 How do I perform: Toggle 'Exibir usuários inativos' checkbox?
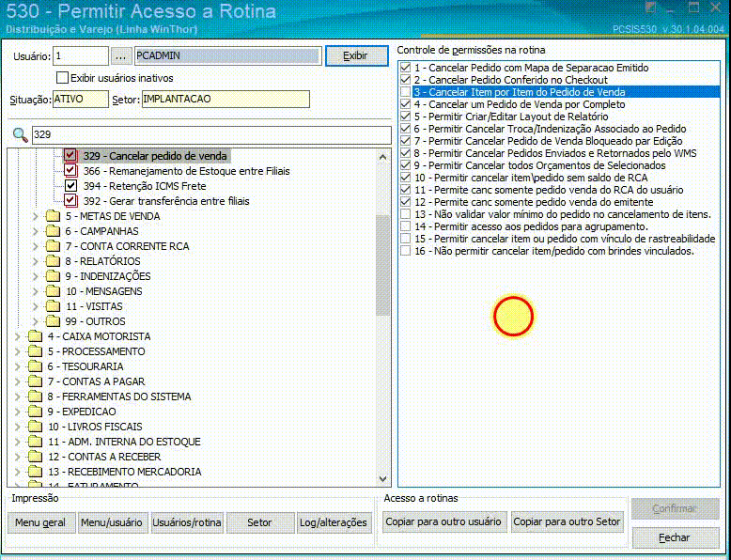pos(62,78)
